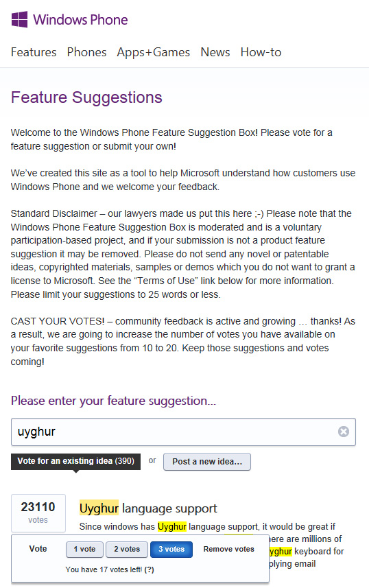Click the Vote label in popup
Viewport: 369px width, 588px height.
(x=38, y=549)
